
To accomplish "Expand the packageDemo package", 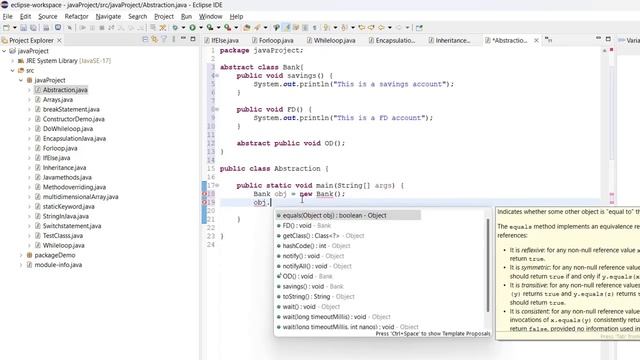I will [21, 255].
